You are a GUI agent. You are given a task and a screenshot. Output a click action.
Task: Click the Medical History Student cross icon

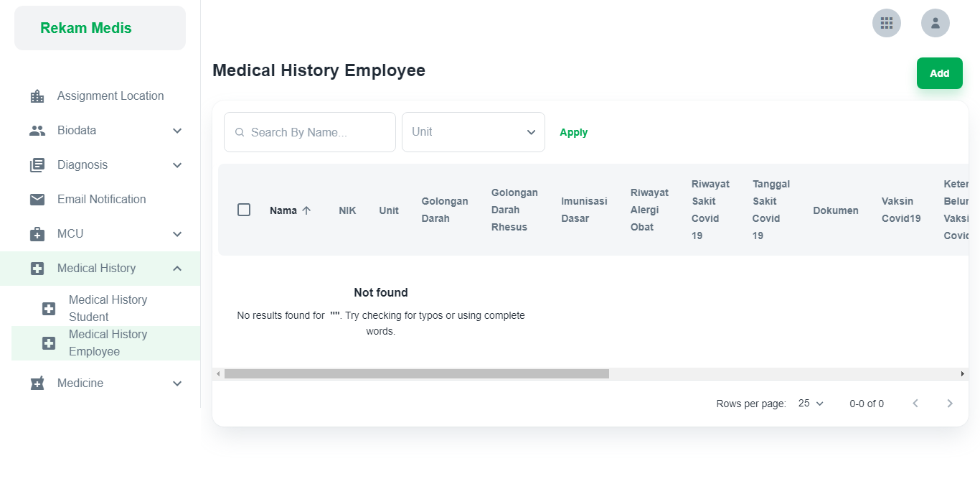click(48, 307)
